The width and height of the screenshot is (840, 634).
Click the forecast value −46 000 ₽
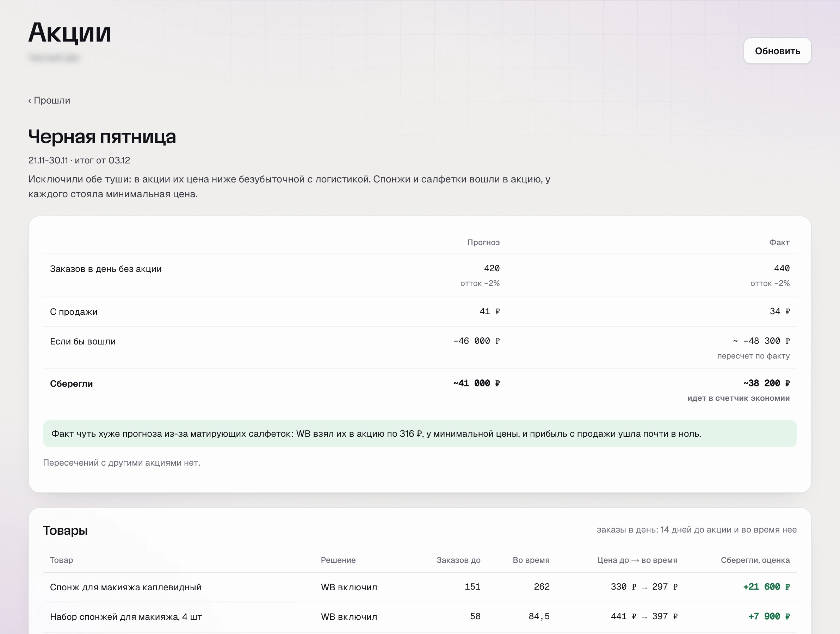(x=477, y=341)
